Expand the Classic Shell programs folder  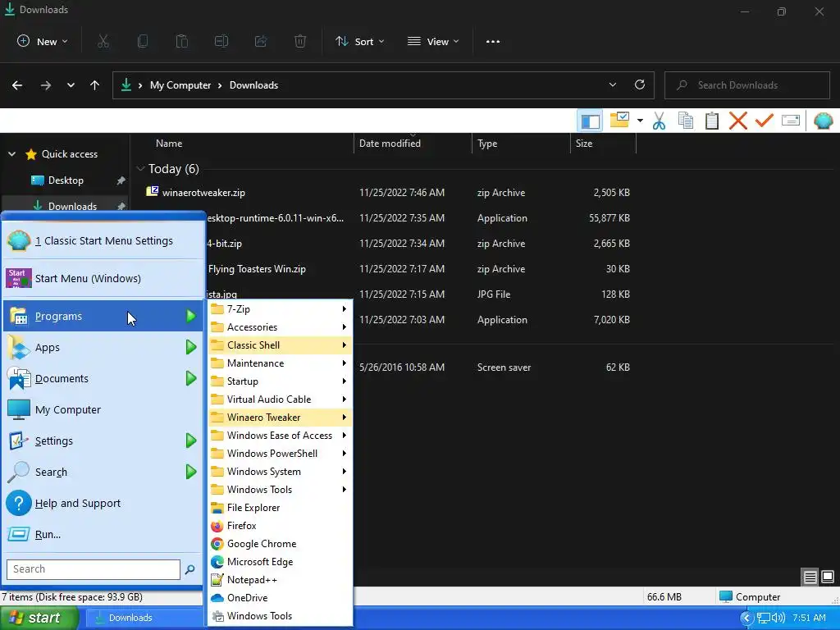pyautogui.click(x=280, y=345)
